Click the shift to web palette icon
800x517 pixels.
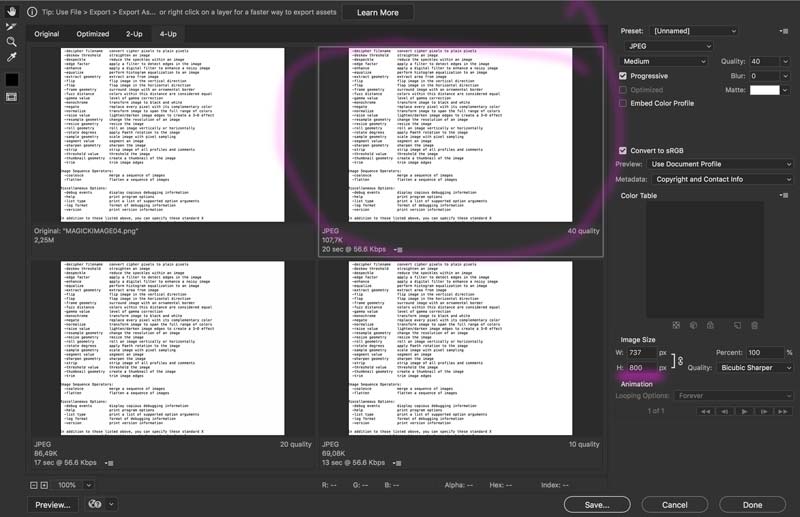[693, 325]
